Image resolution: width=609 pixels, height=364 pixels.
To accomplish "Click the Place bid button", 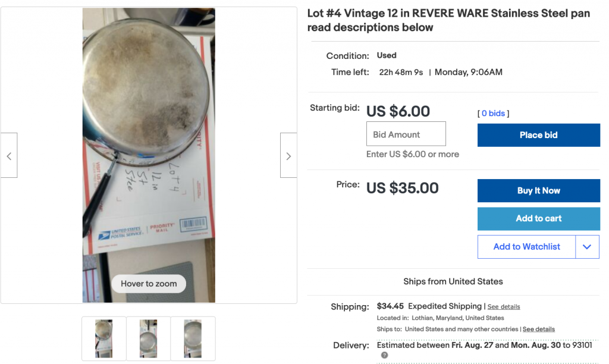I will point(539,135).
